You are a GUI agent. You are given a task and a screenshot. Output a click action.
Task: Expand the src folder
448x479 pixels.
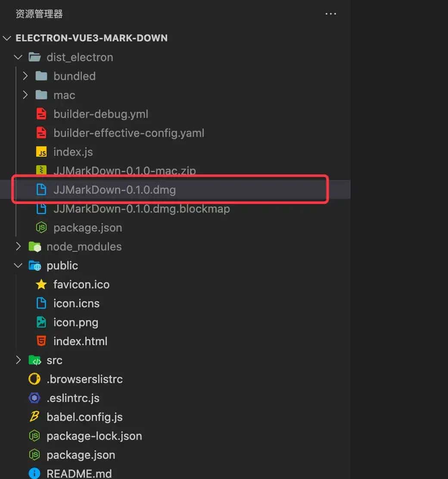tap(18, 360)
